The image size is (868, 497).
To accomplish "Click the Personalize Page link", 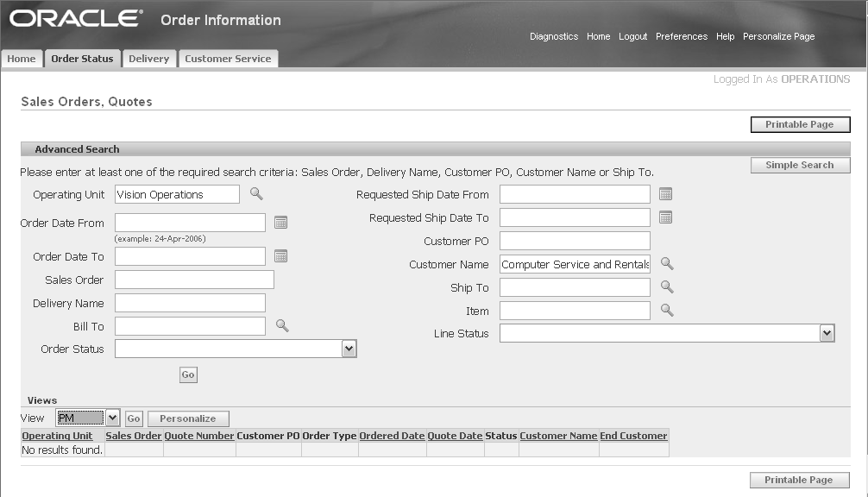I will point(779,36).
